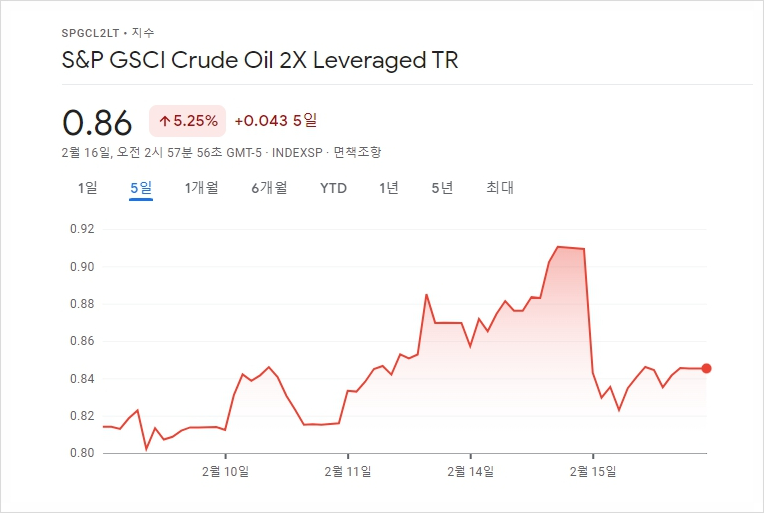Click the SPGCL2LT ticker symbol text
The width and height of the screenshot is (764, 513).
pyautogui.click(x=90, y=33)
